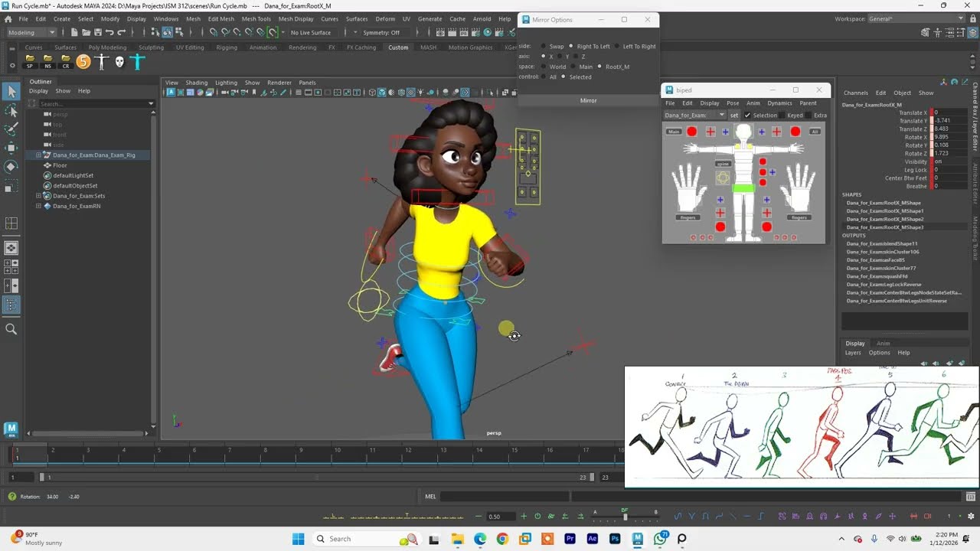This screenshot has width=980, height=551.
Task: Click the spine button in biped picker
Action: click(723, 164)
